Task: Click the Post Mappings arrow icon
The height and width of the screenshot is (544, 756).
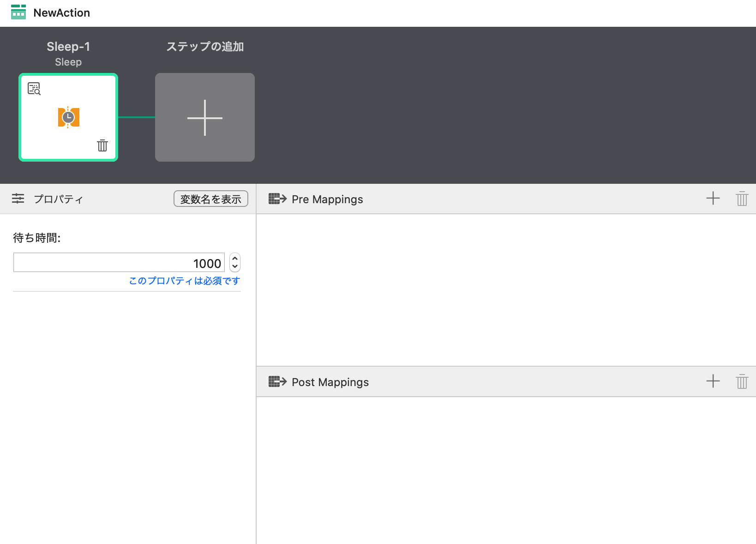Action: [277, 382]
